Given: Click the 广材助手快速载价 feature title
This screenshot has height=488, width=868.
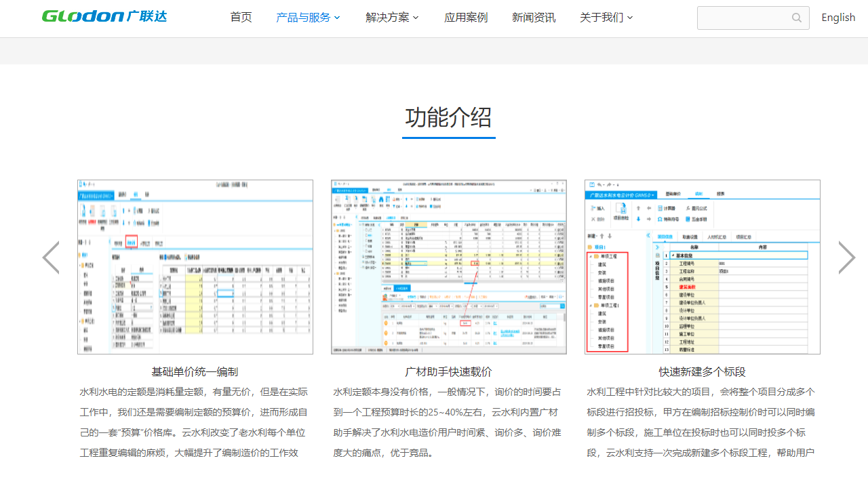Looking at the screenshot, I should [448, 371].
